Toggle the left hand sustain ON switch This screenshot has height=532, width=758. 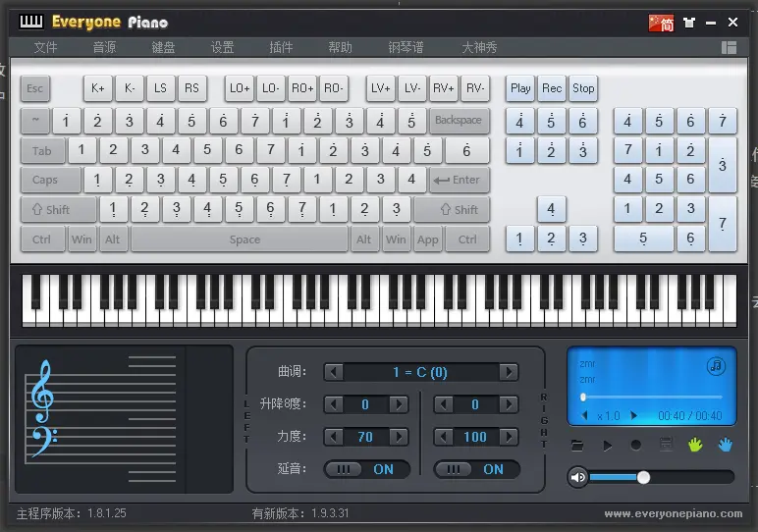tap(367, 469)
